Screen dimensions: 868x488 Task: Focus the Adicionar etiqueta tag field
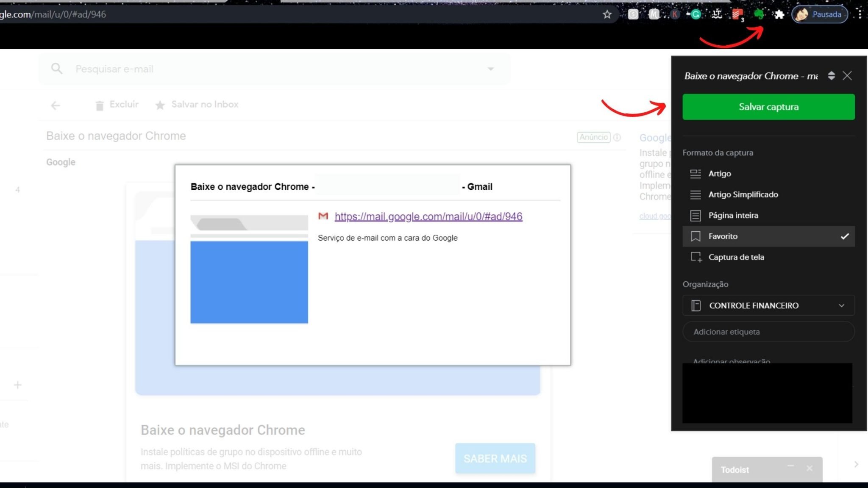pos(768,332)
